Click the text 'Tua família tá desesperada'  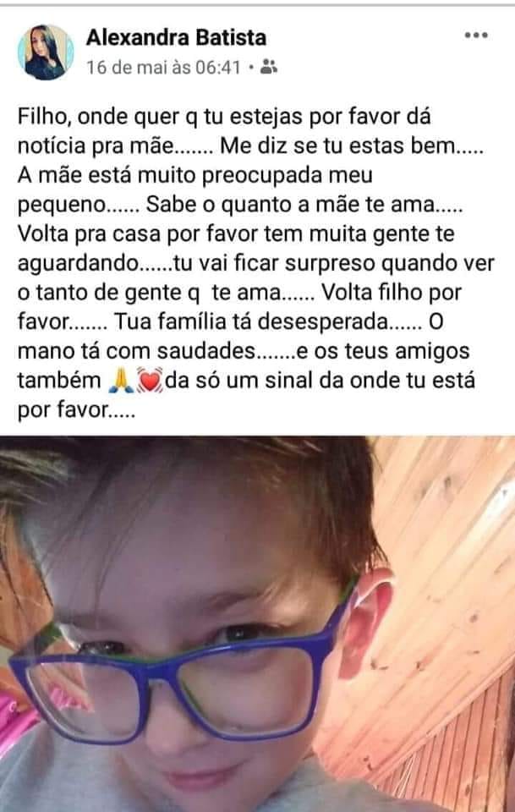click(x=250, y=321)
